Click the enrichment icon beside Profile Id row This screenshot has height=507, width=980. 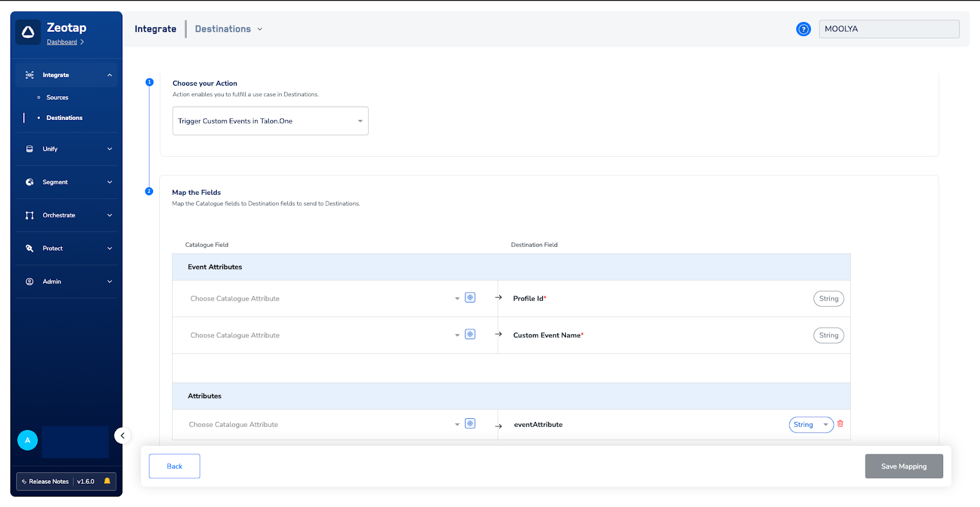(470, 298)
